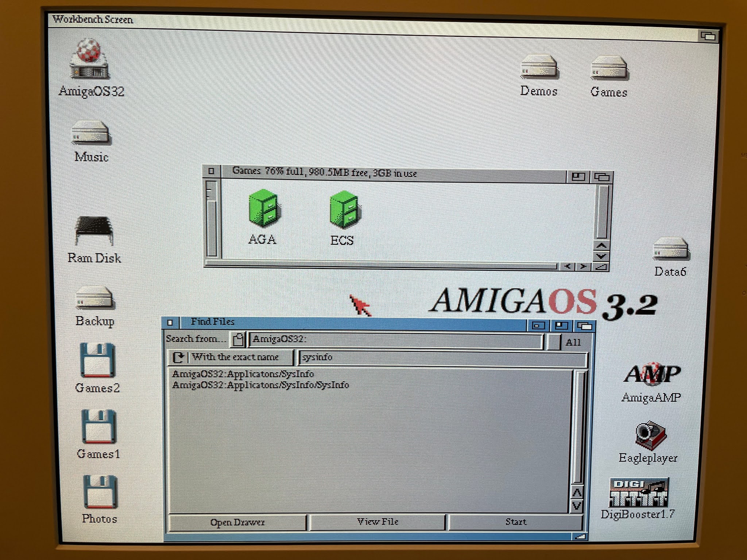Image resolution: width=747 pixels, height=560 pixels.
Task: Click the Find Files resize gadget
Action: coord(580,536)
